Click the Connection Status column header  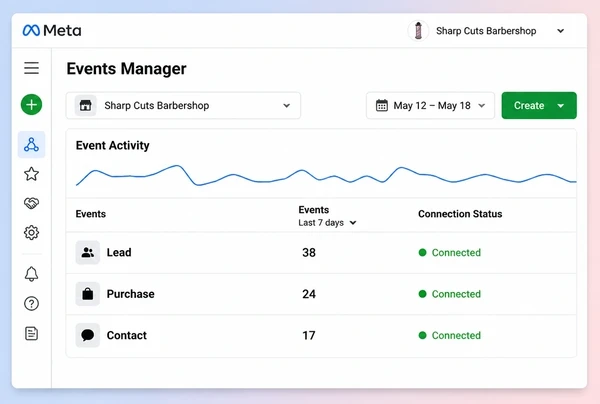click(x=460, y=214)
